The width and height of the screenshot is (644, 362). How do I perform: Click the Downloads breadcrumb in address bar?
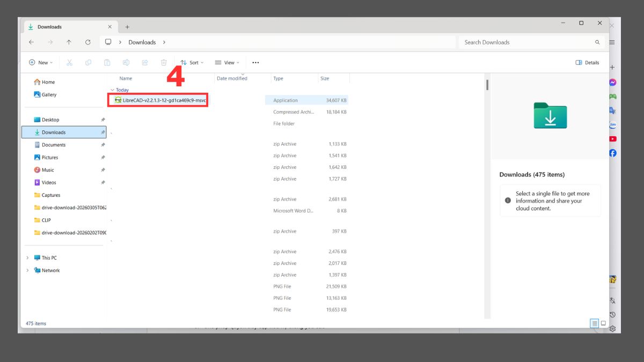tap(142, 42)
